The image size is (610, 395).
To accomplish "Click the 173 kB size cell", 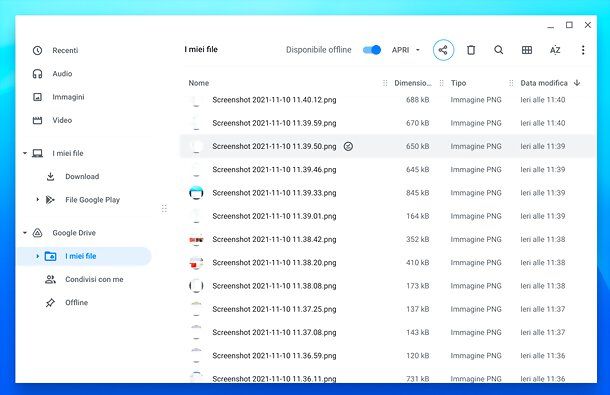I will [x=417, y=286].
